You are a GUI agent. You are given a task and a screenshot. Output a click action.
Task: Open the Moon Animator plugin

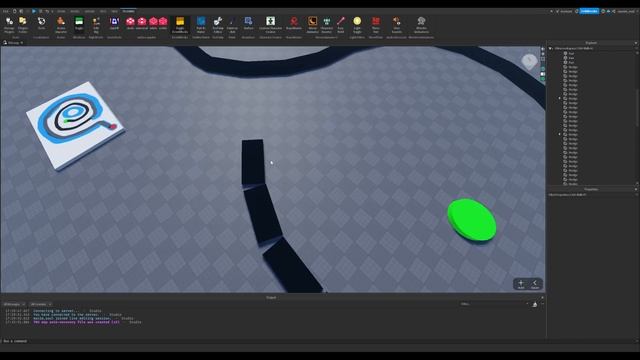tap(313, 24)
